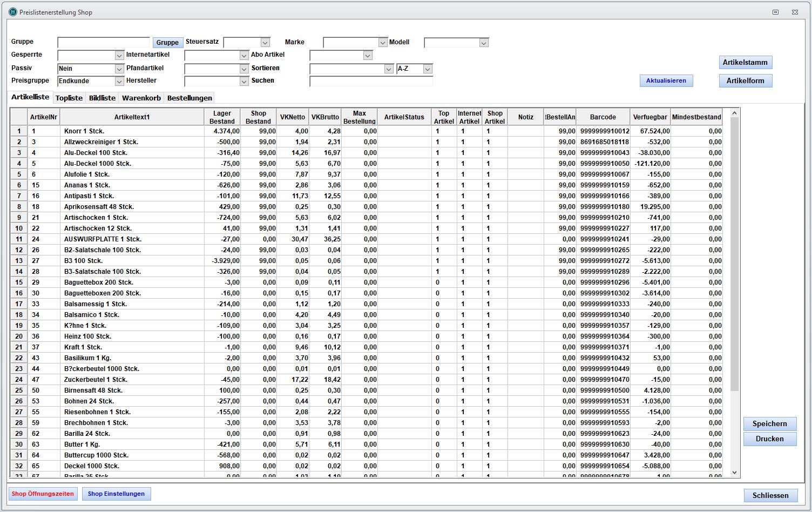Change A-Z sort order dropdown

tap(428, 69)
